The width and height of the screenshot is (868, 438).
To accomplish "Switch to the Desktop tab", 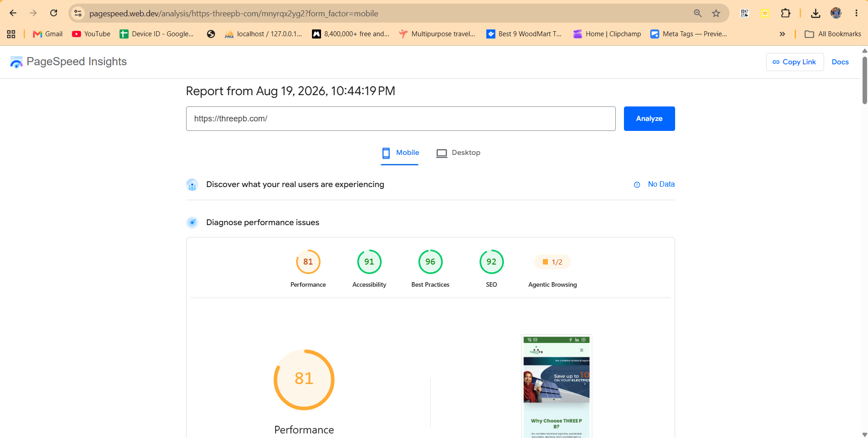I will (458, 153).
